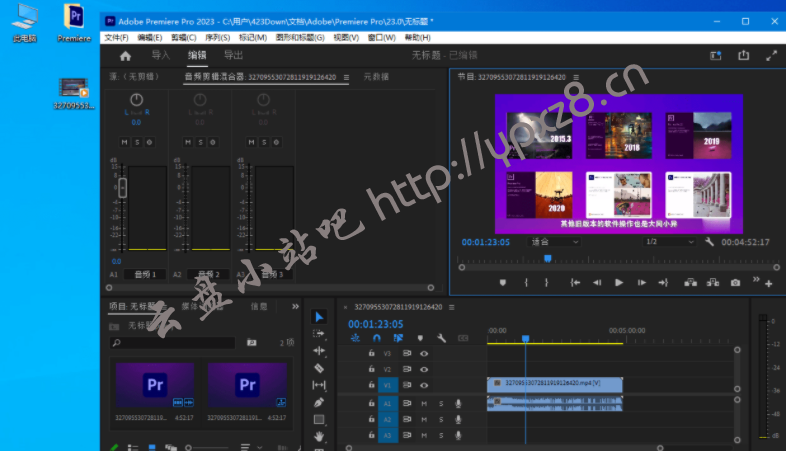Toggle insert sequences as nests icon
The height and width of the screenshot is (451, 786).
[x=355, y=338]
